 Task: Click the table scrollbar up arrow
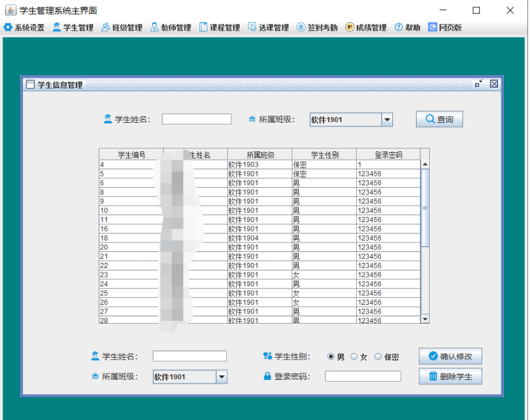[426, 164]
